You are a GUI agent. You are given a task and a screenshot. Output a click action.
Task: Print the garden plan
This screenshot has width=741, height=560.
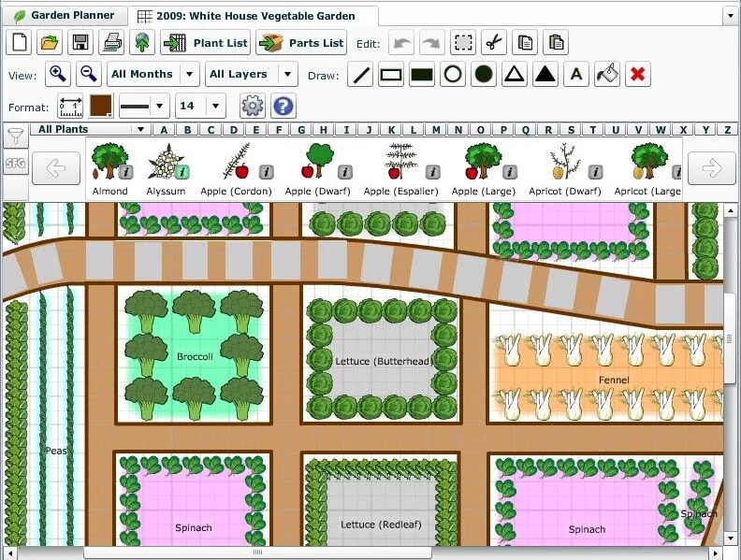(x=111, y=42)
